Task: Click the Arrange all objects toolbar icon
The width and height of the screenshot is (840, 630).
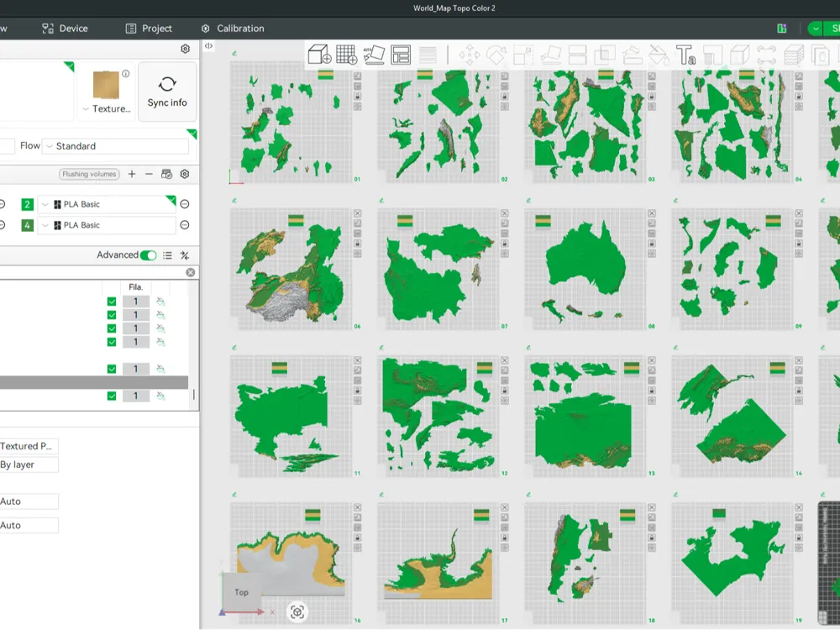Action: point(401,55)
